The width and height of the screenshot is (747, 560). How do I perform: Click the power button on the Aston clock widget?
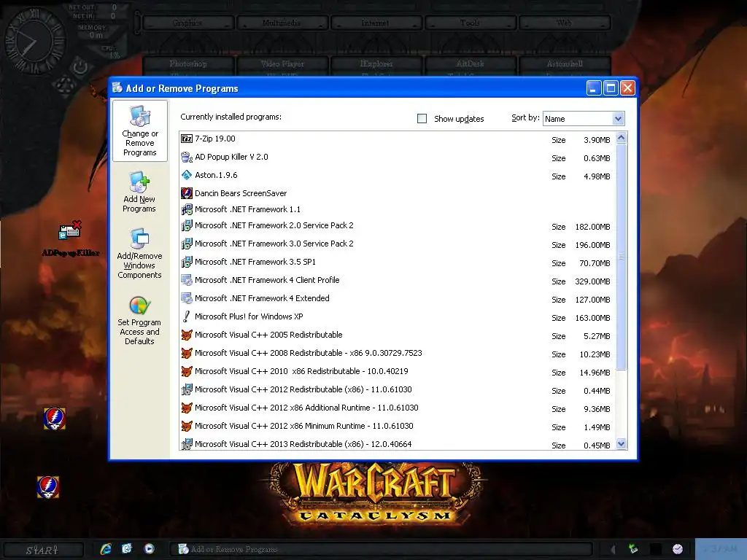pyautogui.click(x=80, y=66)
